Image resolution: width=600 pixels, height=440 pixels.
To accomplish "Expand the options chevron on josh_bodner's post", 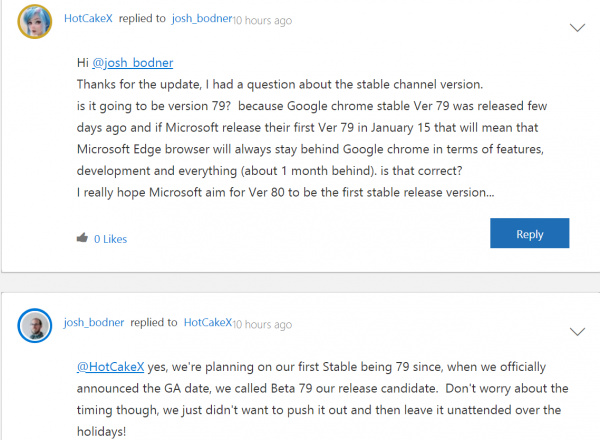I will click(577, 331).
